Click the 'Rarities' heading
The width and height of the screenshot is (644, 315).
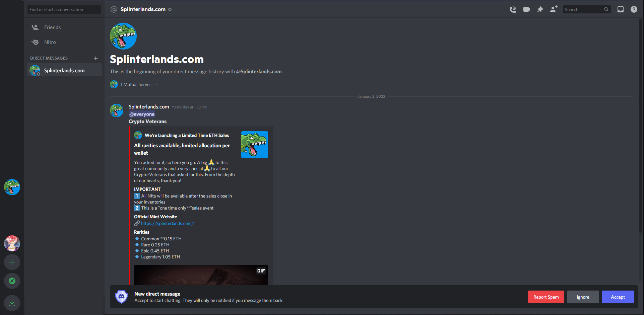pos(142,232)
